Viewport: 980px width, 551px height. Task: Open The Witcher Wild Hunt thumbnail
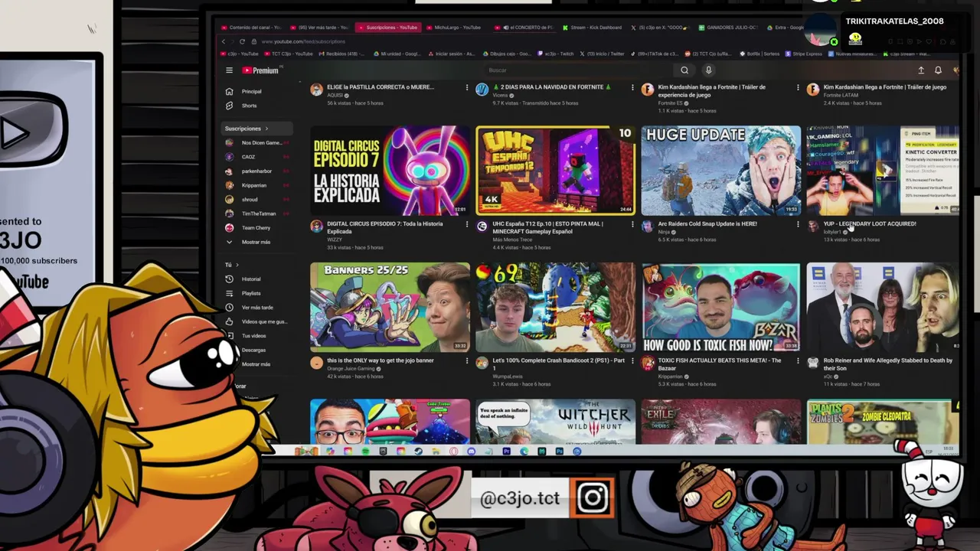(x=555, y=421)
